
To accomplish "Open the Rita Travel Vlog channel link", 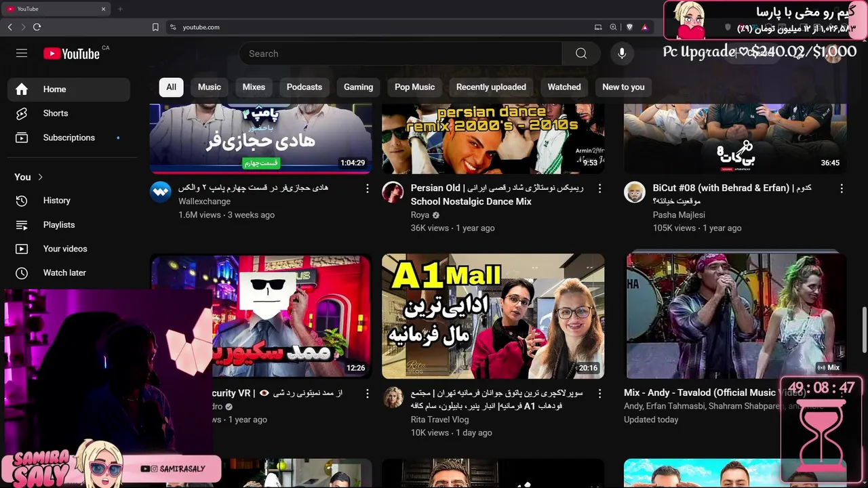I will coord(439,420).
